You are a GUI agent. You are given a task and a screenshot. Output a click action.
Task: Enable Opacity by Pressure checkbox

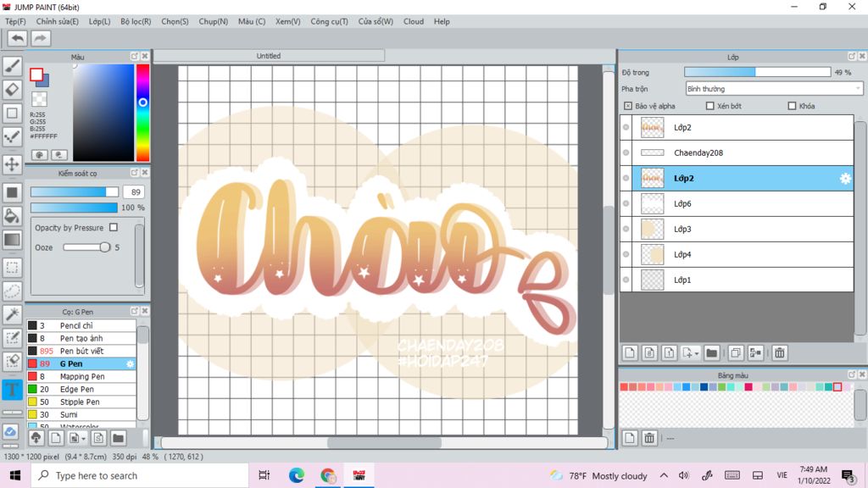[114, 227]
